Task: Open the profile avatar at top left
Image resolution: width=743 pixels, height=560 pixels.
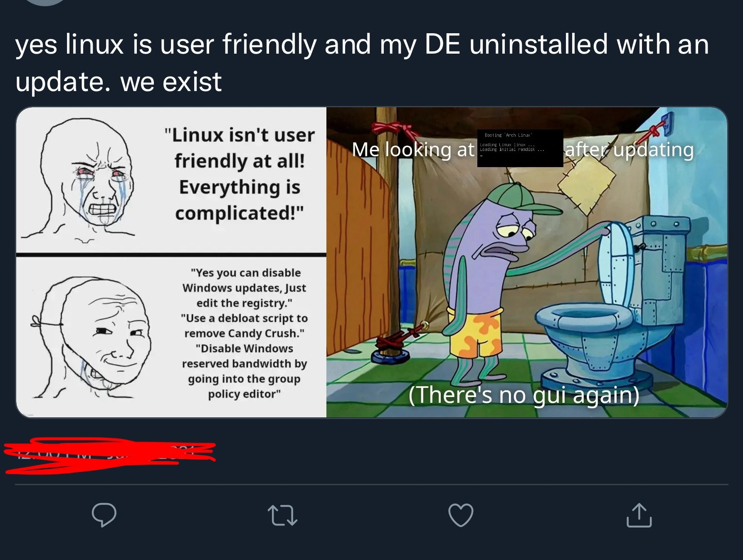Action: coord(45,2)
